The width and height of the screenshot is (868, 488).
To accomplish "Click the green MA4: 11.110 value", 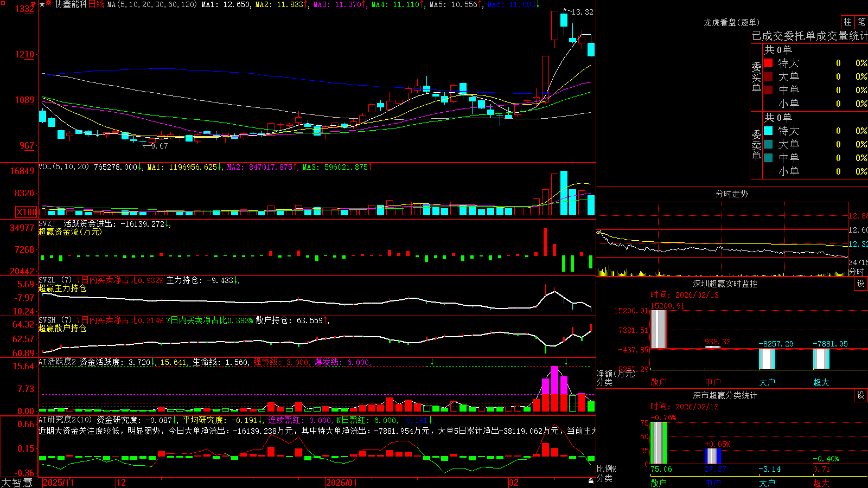I will click(x=395, y=4).
